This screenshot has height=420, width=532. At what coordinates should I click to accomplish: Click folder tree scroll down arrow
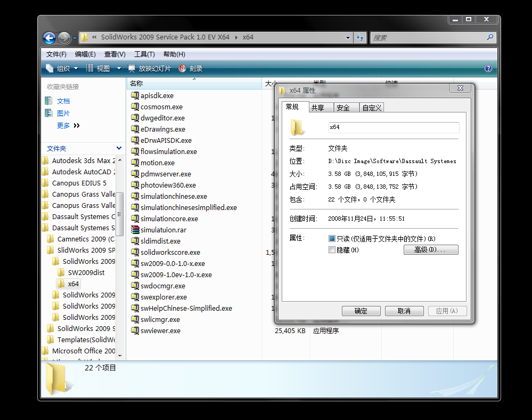(120, 356)
